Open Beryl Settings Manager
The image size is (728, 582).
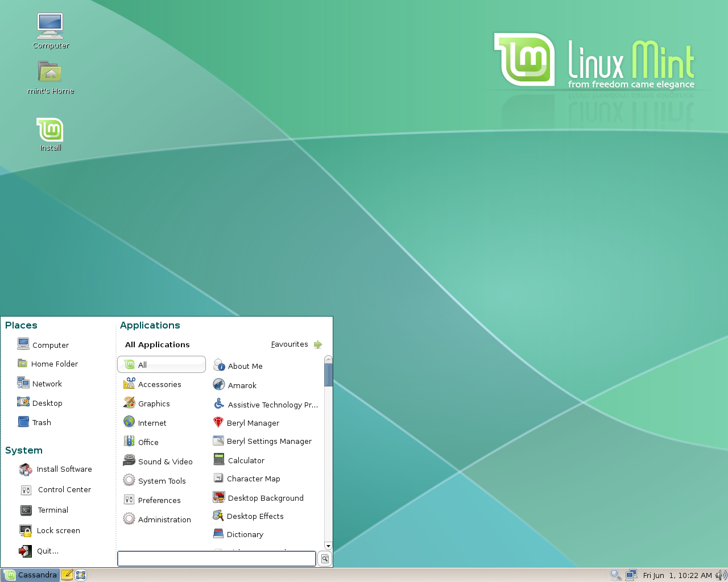(262, 441)
